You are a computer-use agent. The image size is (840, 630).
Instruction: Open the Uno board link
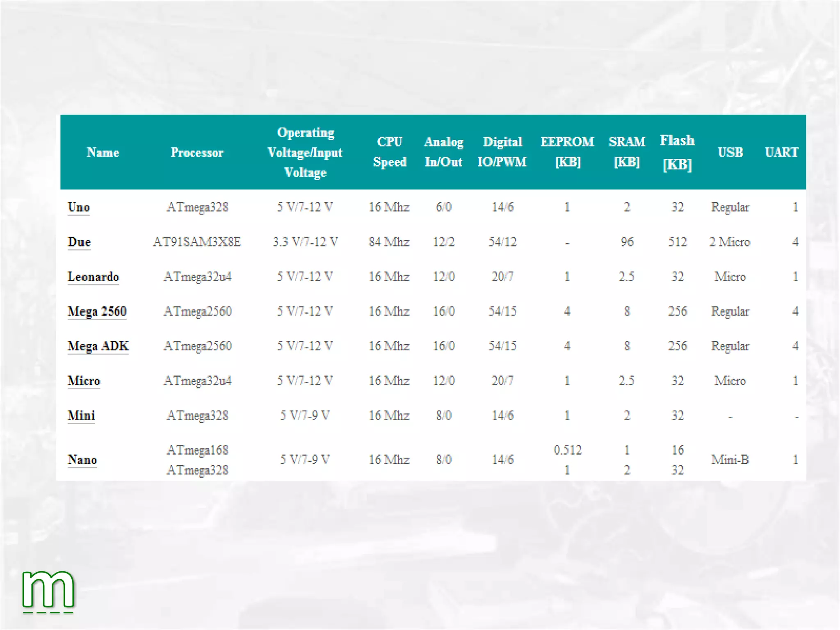[x=78, y=207]
